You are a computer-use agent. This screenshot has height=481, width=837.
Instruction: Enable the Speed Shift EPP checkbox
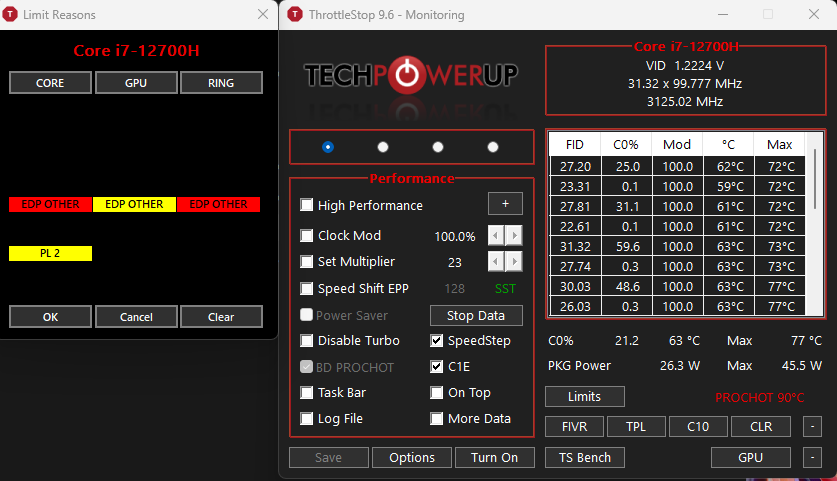tap(306, 289)
